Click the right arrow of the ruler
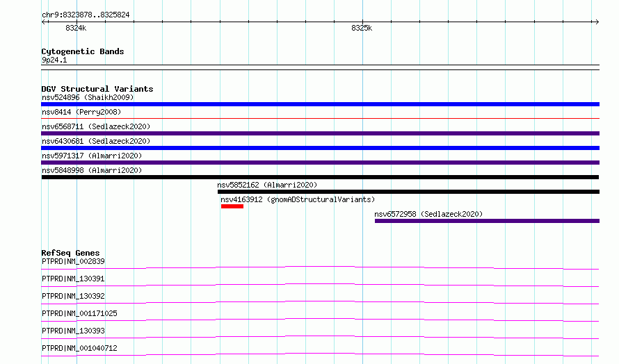619x364 pixels. [597, 22]
